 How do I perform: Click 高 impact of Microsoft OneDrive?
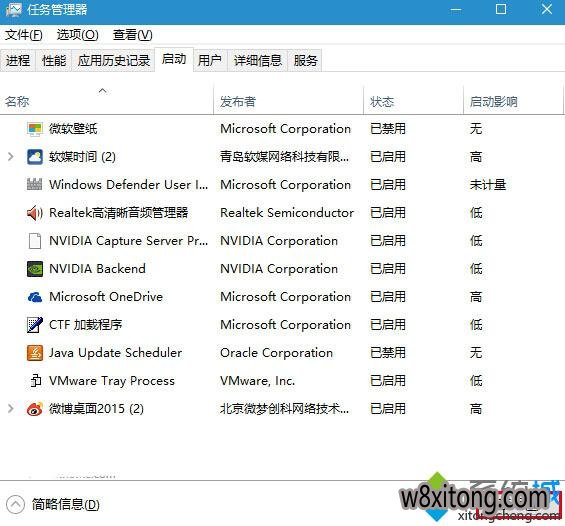click(x=476, y=297)
